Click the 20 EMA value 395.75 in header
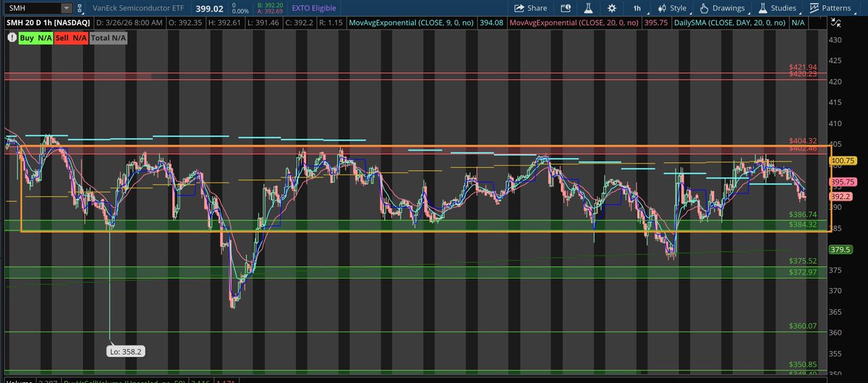This screenshot has width=868, height=383. 657,23
